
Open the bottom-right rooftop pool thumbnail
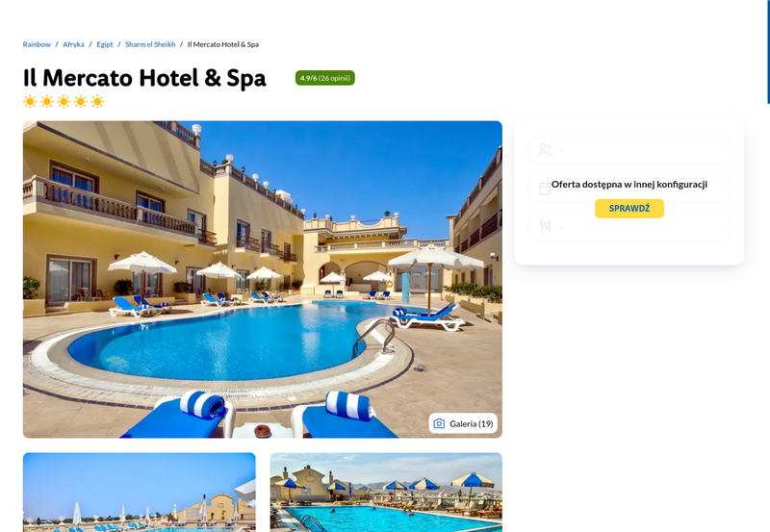point(386,493)
